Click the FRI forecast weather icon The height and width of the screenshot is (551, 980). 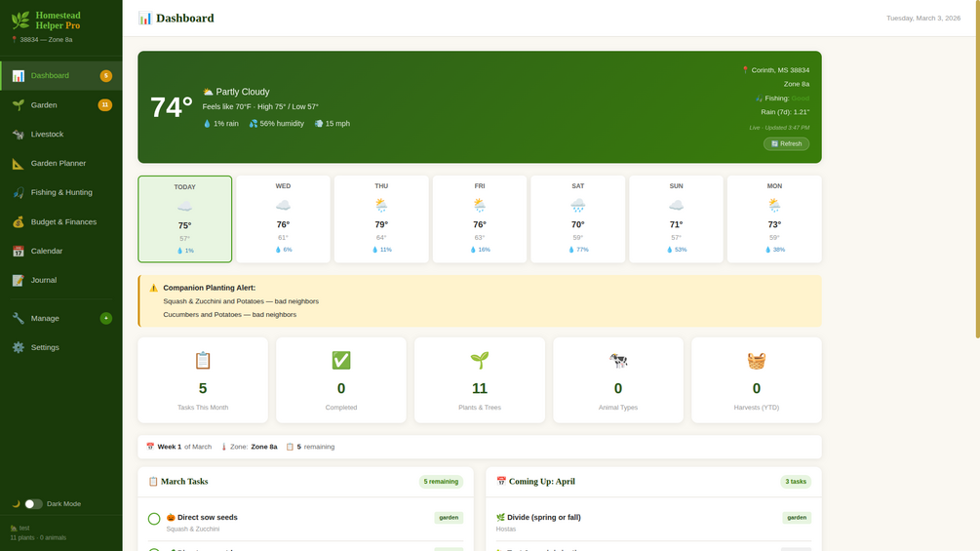point(480,205)
